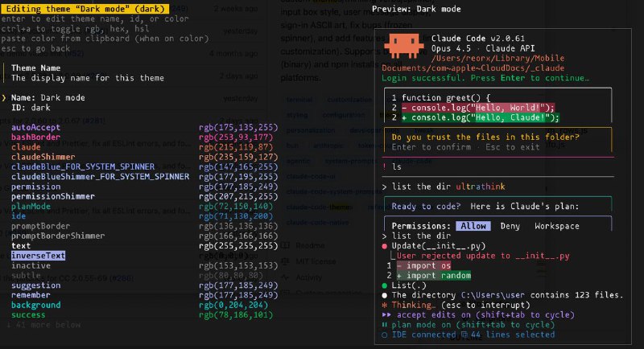This screenshot has height=349, width=644.
Task: Select the Deny permission option
Action: click(x=510, y=226)
